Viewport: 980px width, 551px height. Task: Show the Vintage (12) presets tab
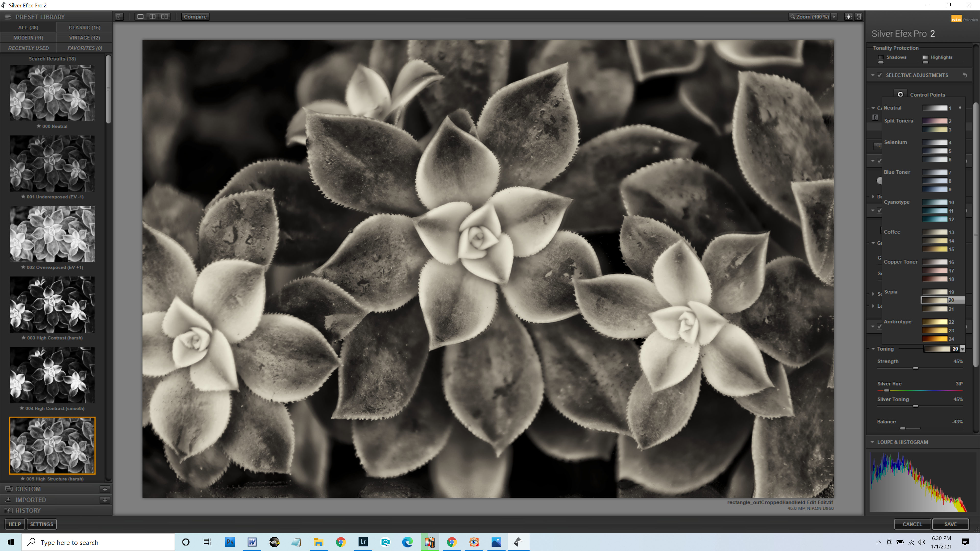[84, 38]
